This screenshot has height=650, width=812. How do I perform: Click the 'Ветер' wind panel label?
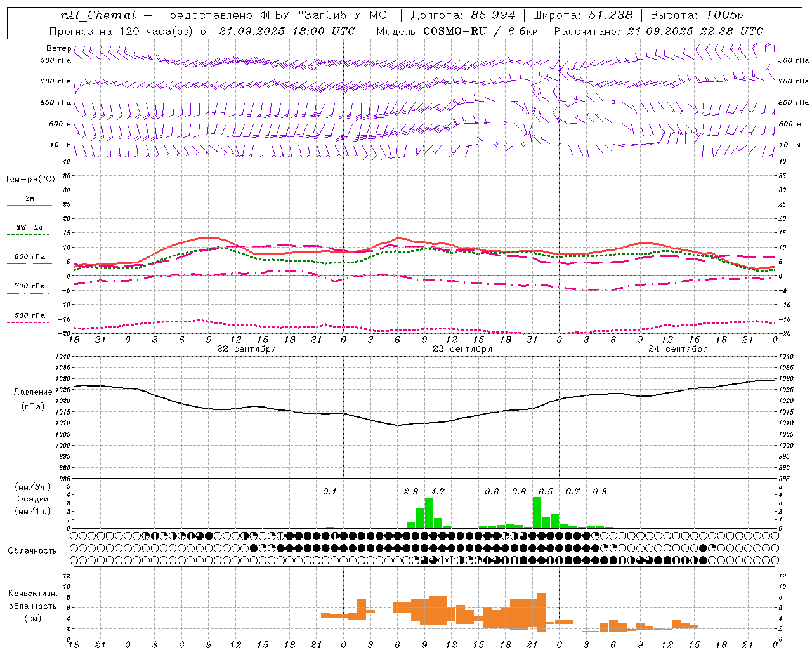click(x=59, y=48)
